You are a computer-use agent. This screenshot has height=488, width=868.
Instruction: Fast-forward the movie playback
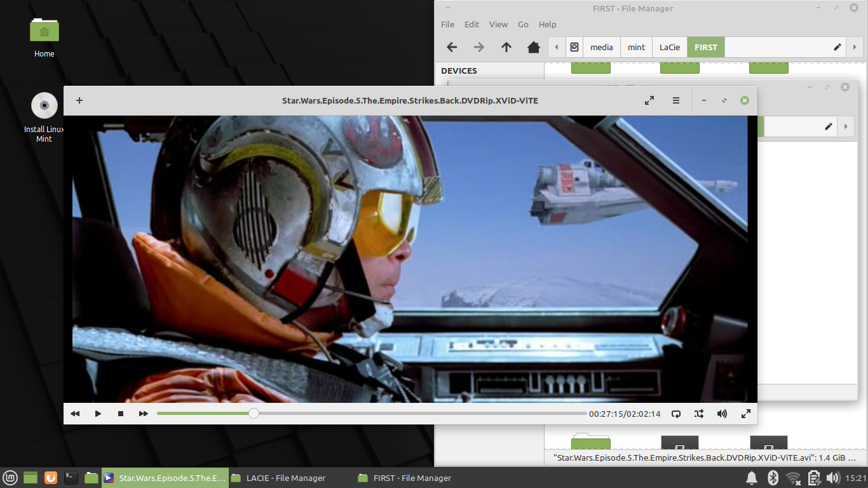(x=144, y=414)
